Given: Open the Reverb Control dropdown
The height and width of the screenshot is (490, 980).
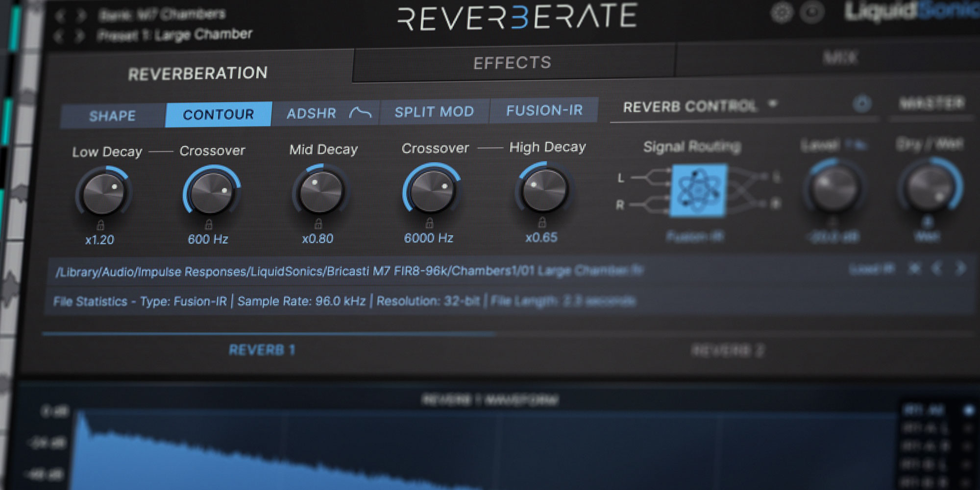Looking at the screenshot, I should (x=700, y=106).
